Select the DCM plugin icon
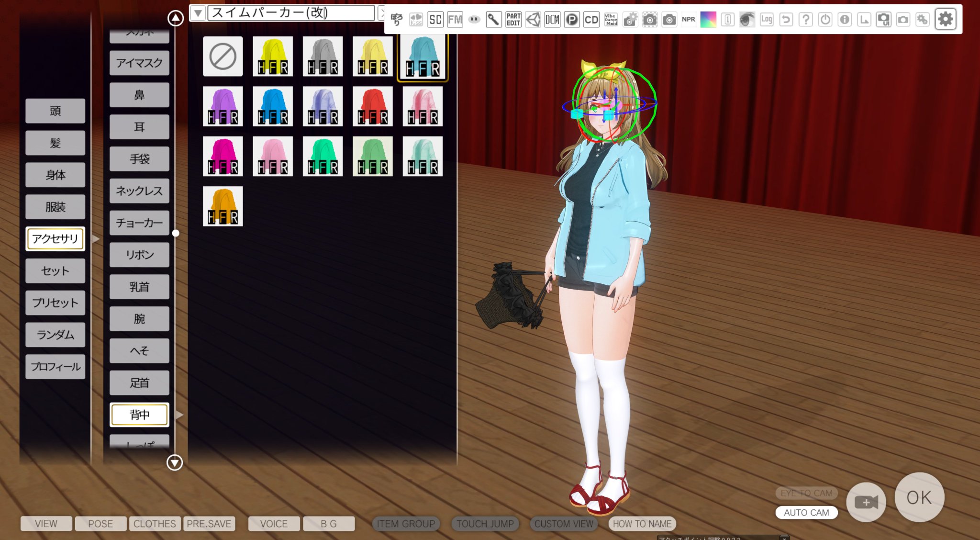 click(x=553, y=19)
